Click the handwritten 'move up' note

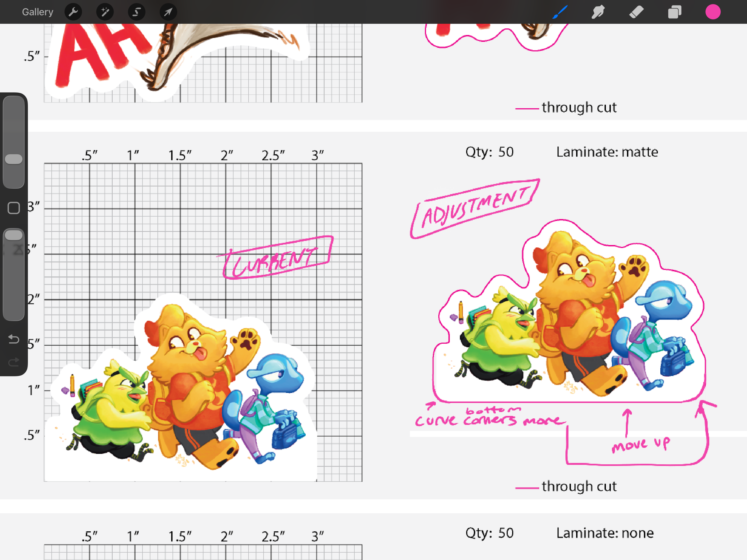pyautogui.click(x=640, y=444)
